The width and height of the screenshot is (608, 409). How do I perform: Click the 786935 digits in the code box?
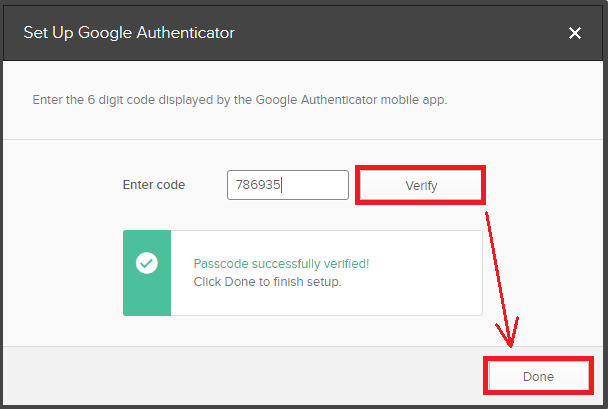tap(258, 185)
